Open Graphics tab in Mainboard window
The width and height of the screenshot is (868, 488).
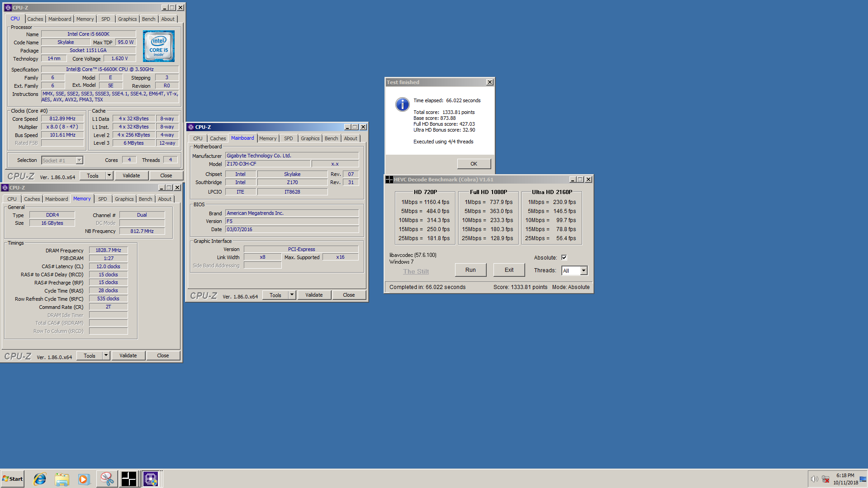point(310,138)
